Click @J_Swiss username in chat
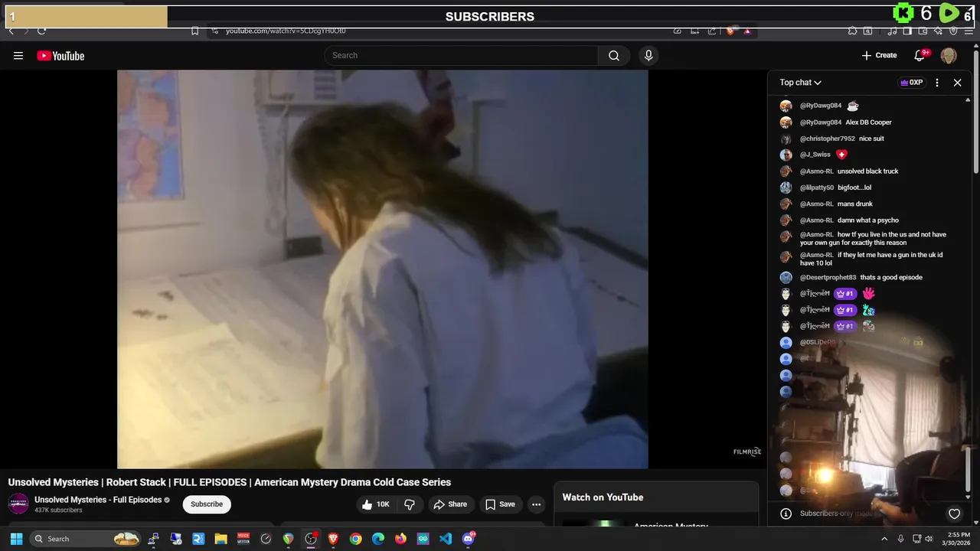This screenshot has width=980, height=551. (815, 155)
